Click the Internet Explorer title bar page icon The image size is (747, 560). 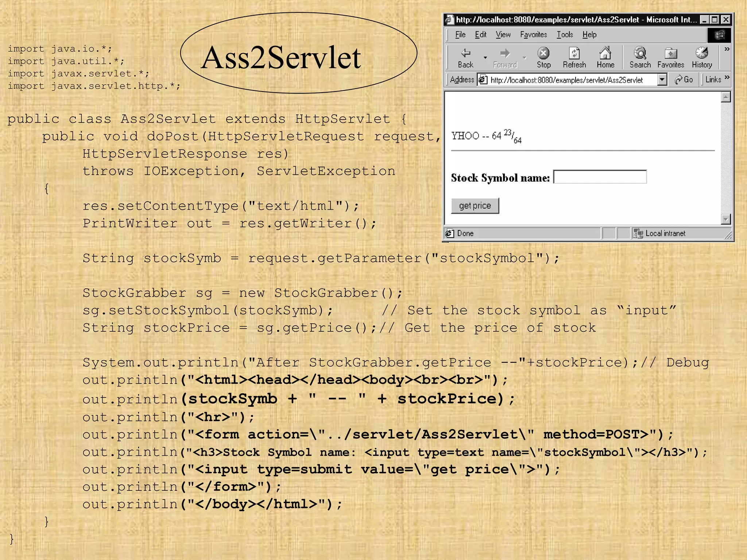point(450,19)
